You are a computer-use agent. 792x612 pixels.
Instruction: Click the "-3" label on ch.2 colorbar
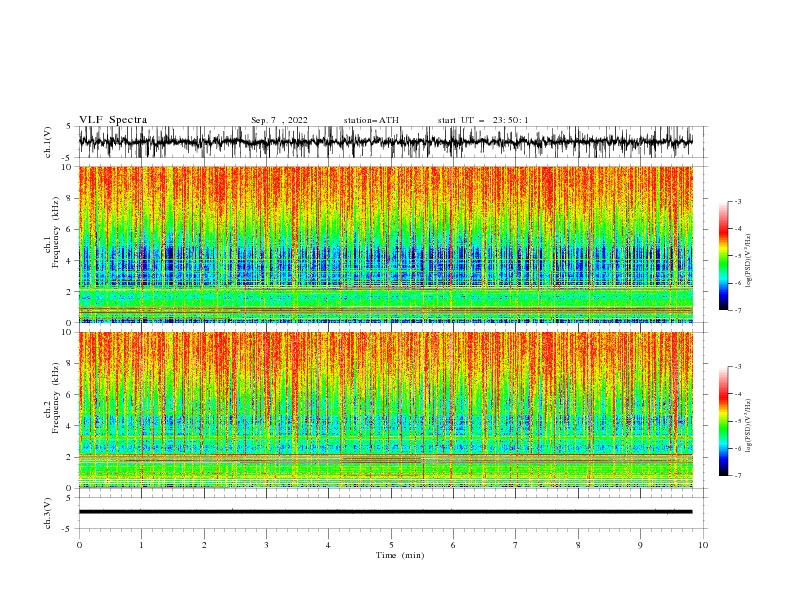(738, 367)
